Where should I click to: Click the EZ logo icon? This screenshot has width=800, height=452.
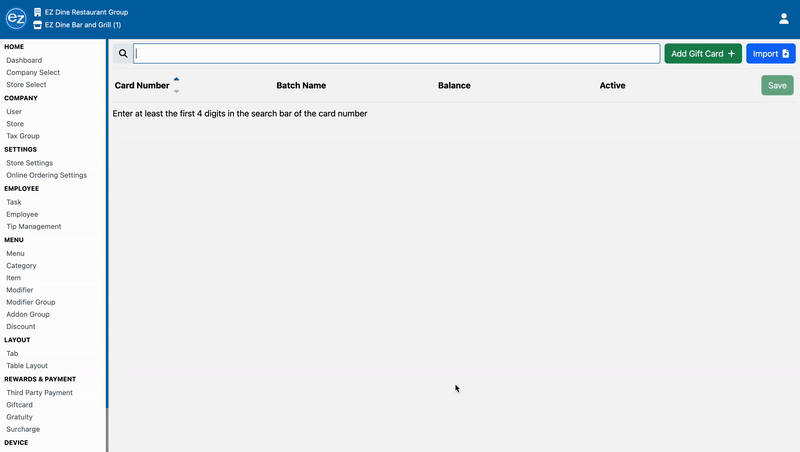click(16, 18)
